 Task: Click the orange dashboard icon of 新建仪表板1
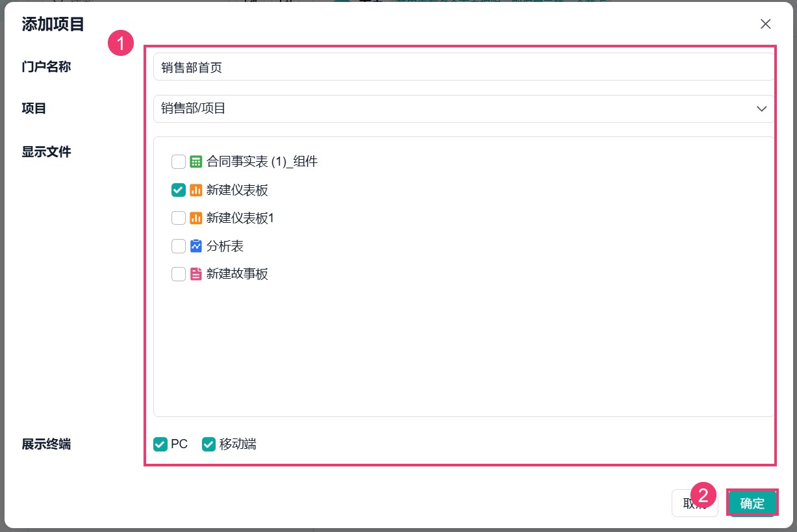pos(196,218)
